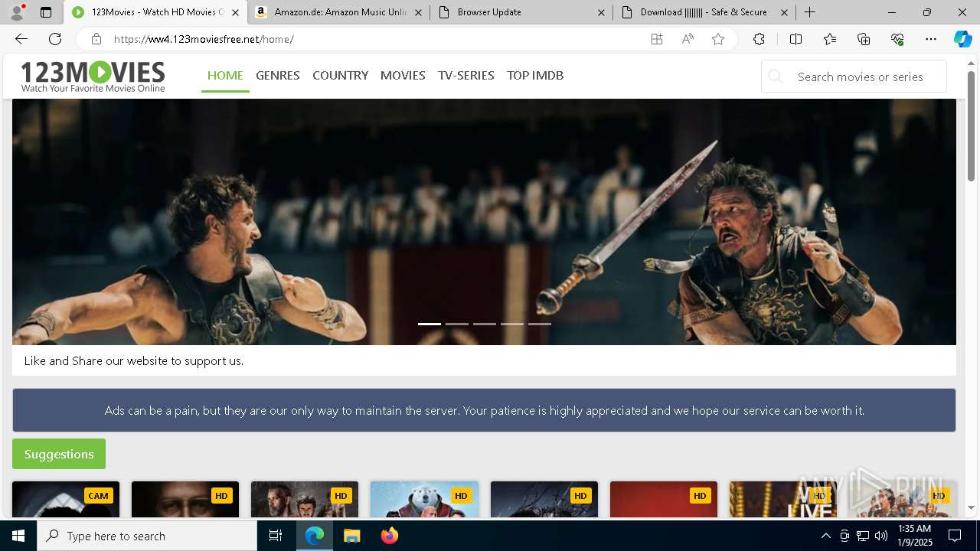Open the LIVE marquee movie thumbnail
Image resolution: width=980 pixels, height=551 pixels.
tap(783, 499)
